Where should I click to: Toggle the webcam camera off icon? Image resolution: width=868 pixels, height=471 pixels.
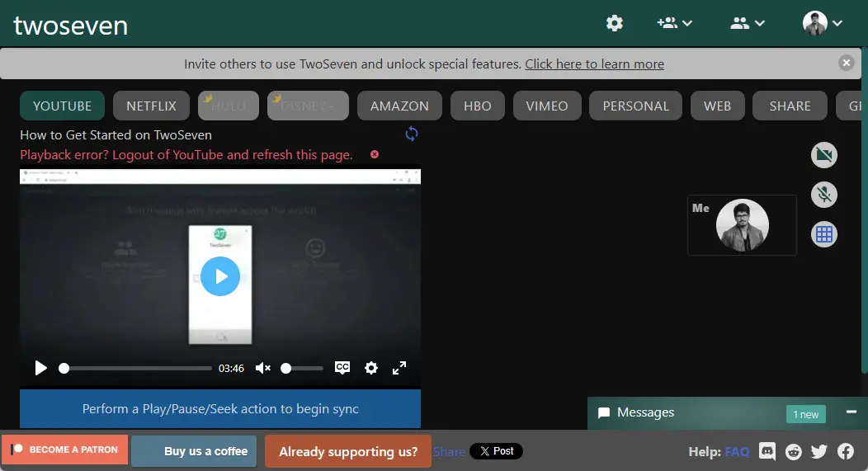[823, 155]
